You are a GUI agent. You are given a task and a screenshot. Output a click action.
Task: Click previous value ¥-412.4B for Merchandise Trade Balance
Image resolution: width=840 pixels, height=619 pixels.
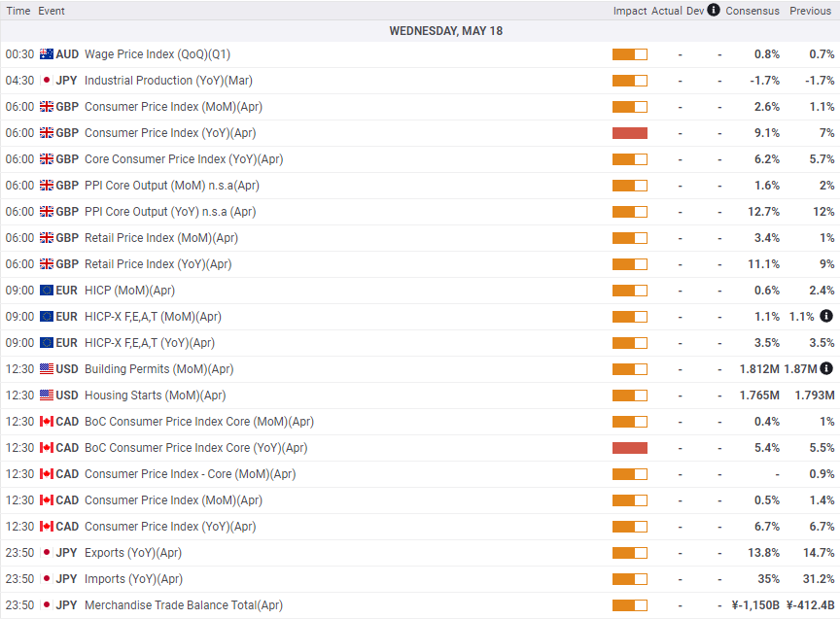[x=811, y=605]
